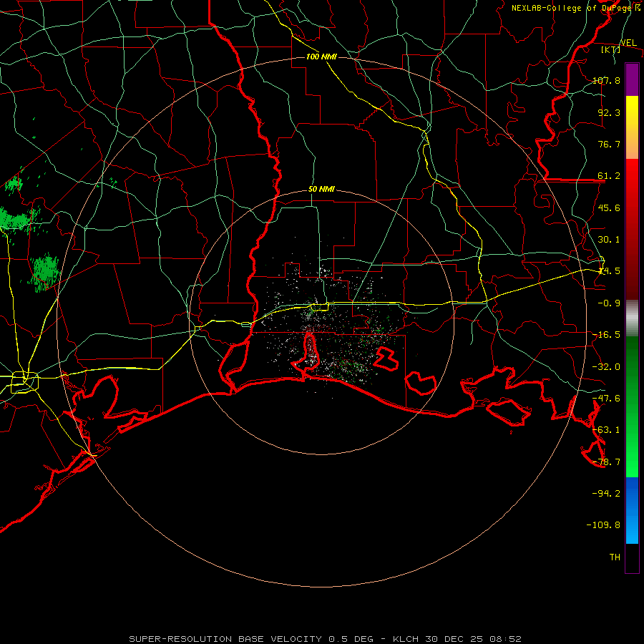Select the -63.1 velocity scale value
This screenshot has height=644, width=644.
(x=606, y=430)
